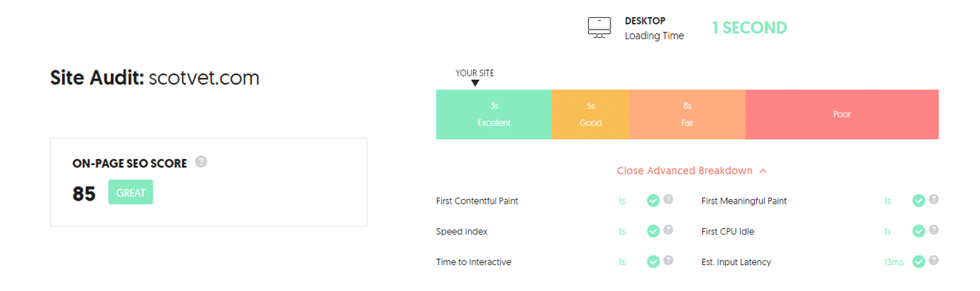Click the YOUR SITE marker triangle
This screenshot has width=980, height=291.
click(476, 83)
